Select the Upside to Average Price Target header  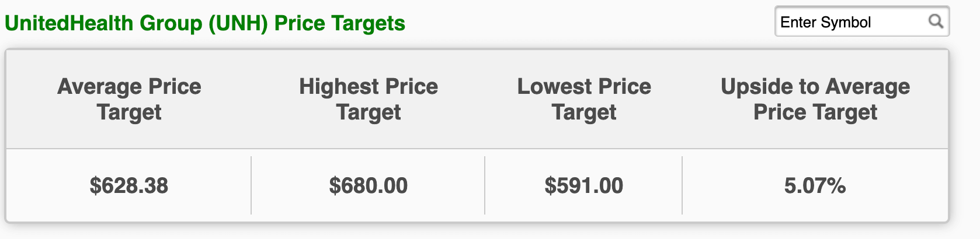coord(815,99)
